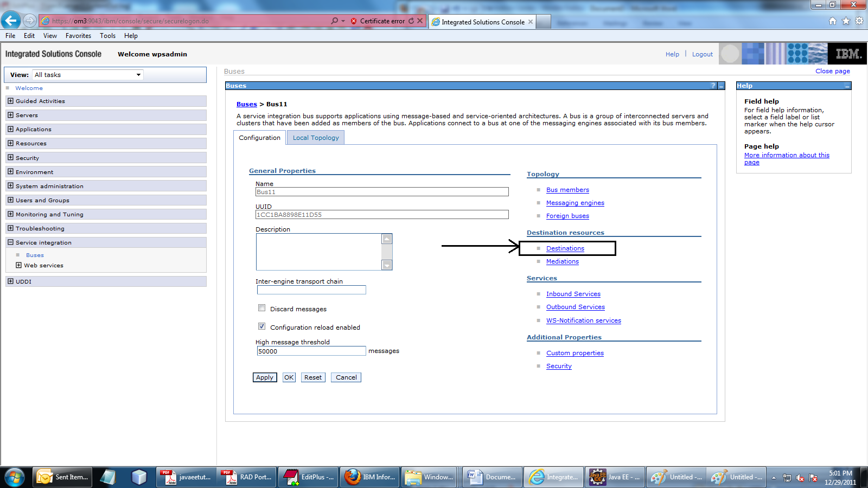The width and height of the screenshot is (868, 488).
Task: Click the Inter-engine transport chain field
Action: pos(311,290)
